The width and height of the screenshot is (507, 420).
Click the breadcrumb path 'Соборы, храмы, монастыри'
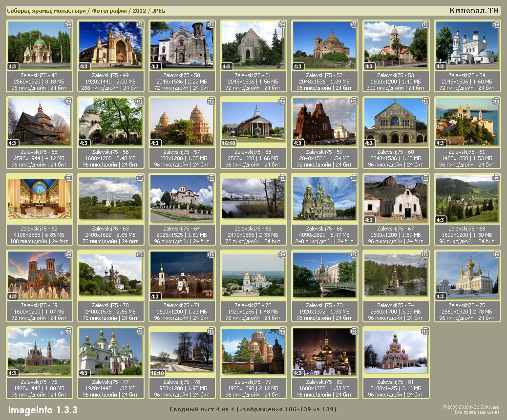click(x=46, y=11)
